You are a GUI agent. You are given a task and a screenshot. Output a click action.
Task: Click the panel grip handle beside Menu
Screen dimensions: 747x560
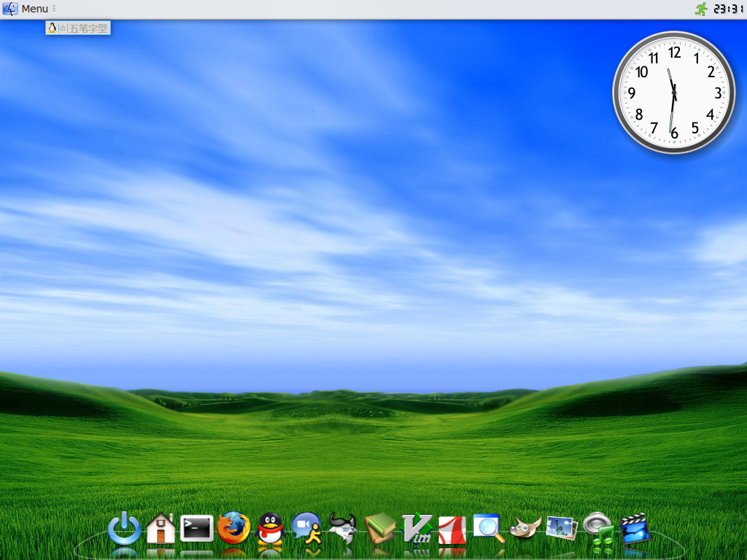pyautogui.click(x=54, y=9)
